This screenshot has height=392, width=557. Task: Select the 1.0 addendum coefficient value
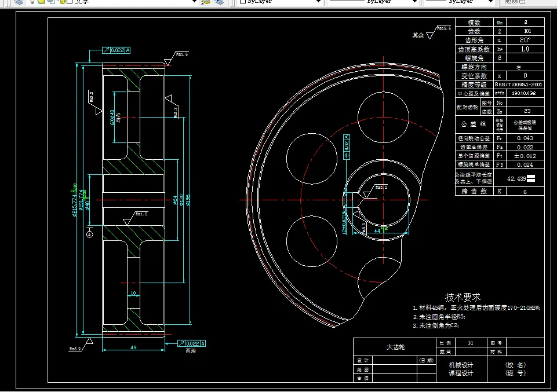[525, 49]
